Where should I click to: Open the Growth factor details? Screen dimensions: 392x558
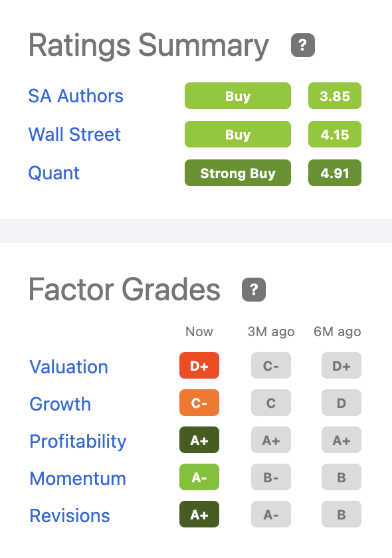[60, 404]
